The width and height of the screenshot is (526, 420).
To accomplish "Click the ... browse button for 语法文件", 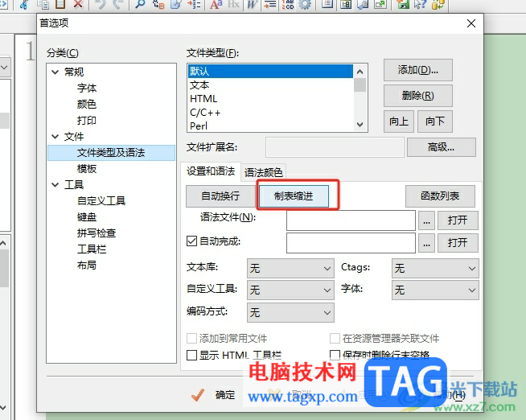I will click(x=426, y=220).
